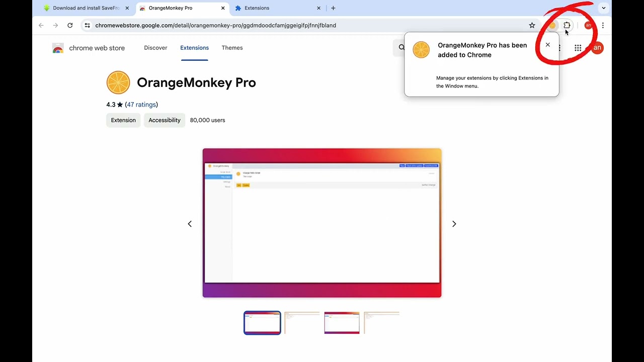Select the fourth screenshot thumbnail
644x362 pixels.
click(382, 323)
